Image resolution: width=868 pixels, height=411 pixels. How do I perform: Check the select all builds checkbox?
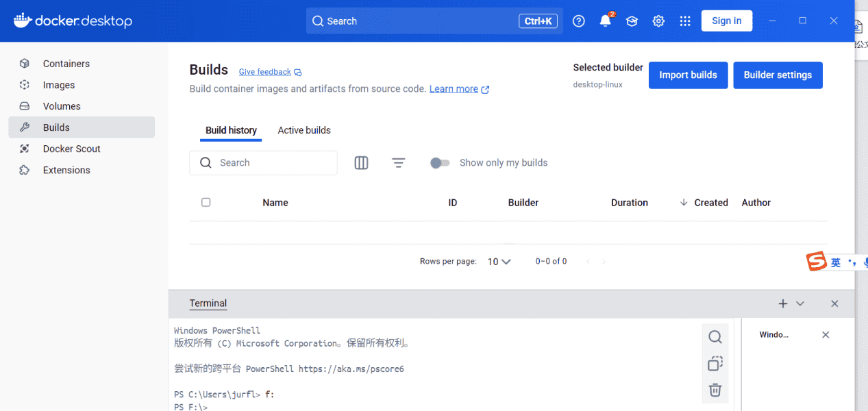pyautogui.click(x=206, y=202)
